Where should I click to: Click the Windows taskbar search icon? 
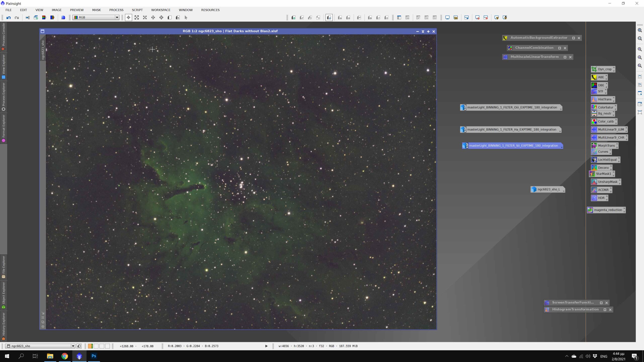[x=21, y=356]
